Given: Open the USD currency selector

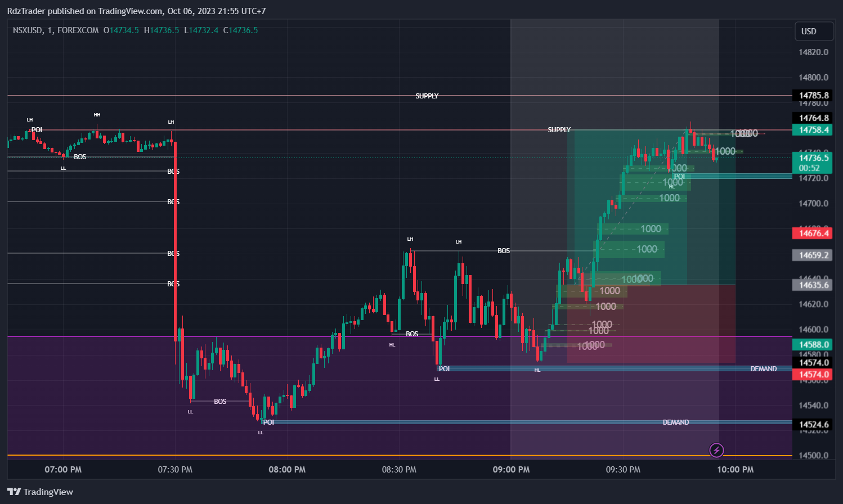Looking at the screenshot, I should pyautogui.click(x=813, y=31).
